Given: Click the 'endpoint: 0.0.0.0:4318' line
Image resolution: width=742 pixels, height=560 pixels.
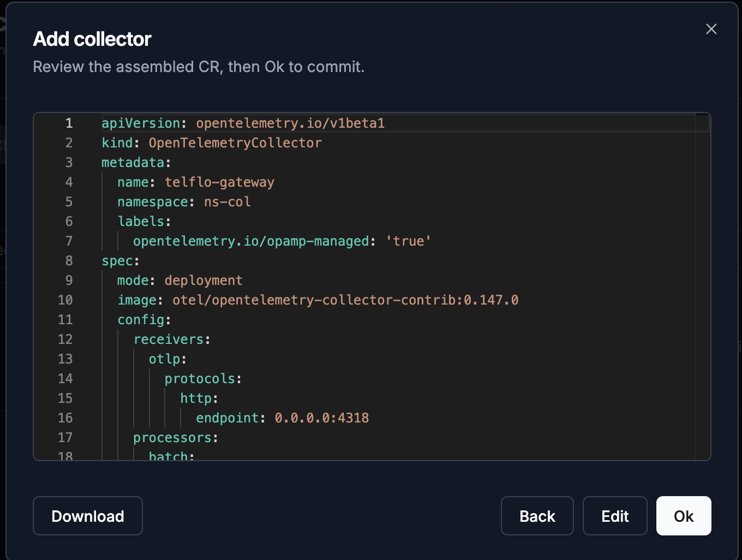Looking at the screenshot, I should 283,418.
